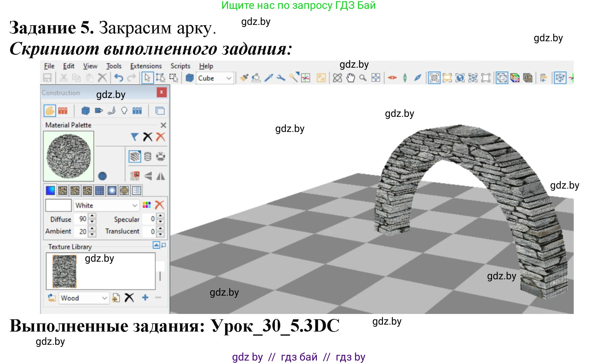Click the undo arrow icon

(119, 78)
